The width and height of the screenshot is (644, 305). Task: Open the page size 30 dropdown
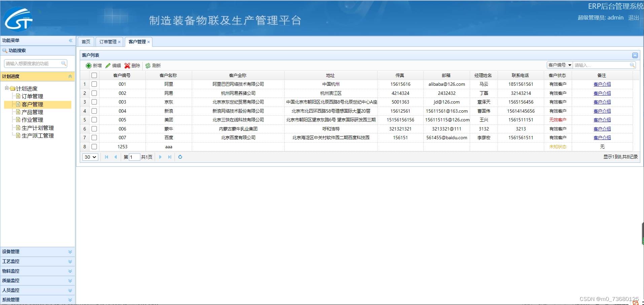click(90, 157)
